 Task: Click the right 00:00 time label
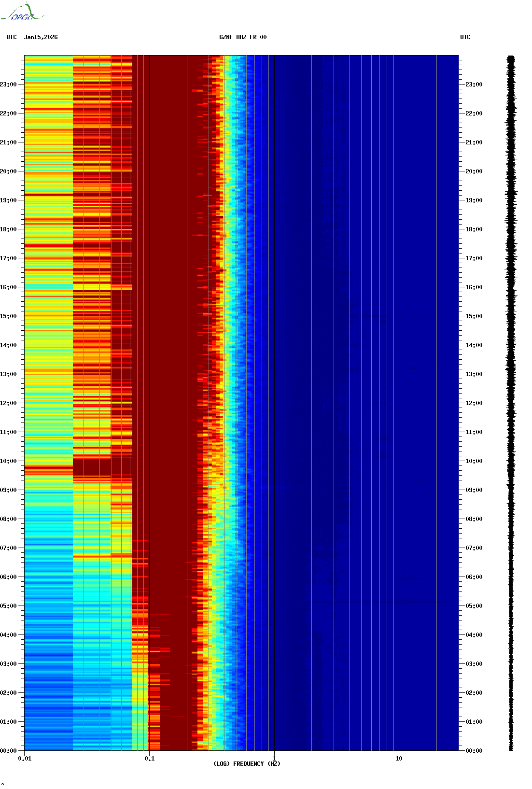tap(474, 751)
